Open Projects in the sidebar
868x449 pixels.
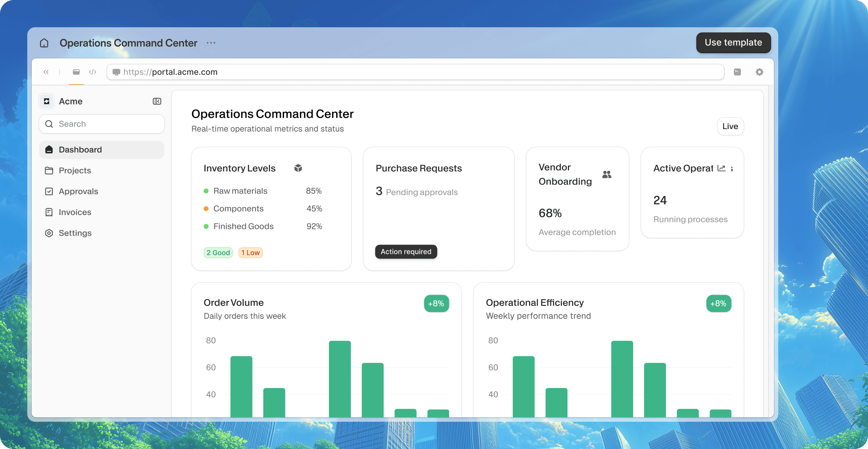[75, 170]
